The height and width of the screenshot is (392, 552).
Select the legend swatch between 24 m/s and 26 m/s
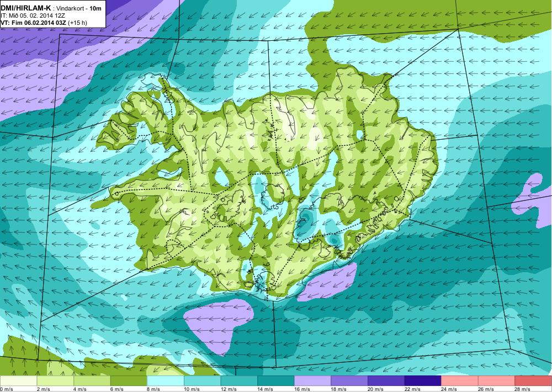point(460,381)
